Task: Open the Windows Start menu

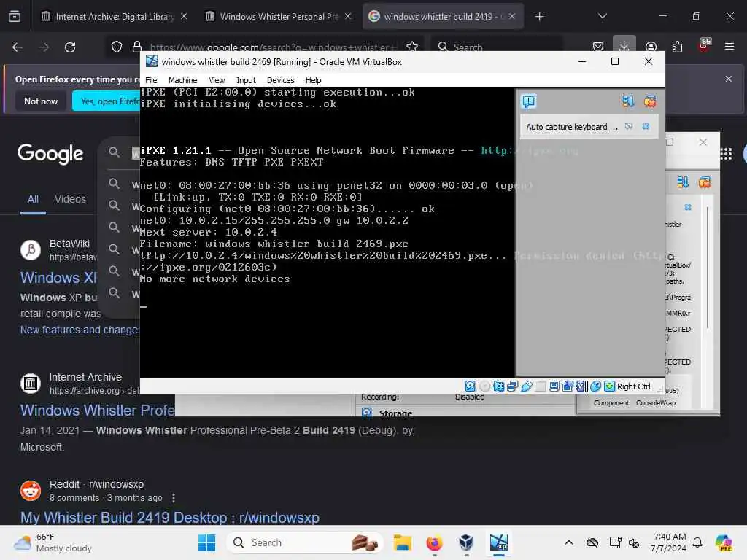Action: pyautogui.click(x=206, y=542)
